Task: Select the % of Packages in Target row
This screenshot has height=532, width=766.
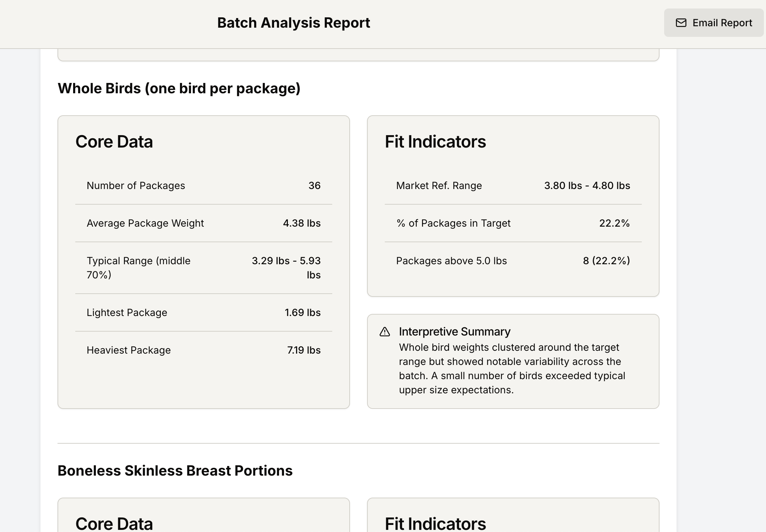Action: point(513,223)
